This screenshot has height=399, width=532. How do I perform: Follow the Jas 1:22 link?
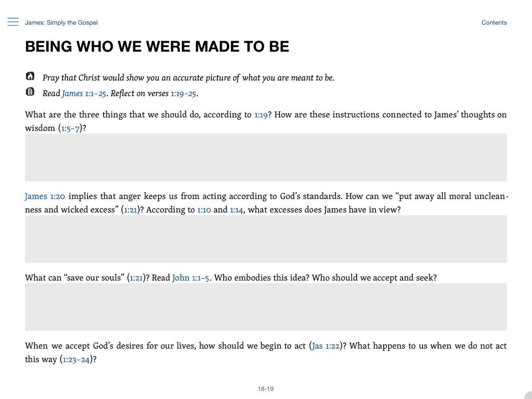click(326, 346)
